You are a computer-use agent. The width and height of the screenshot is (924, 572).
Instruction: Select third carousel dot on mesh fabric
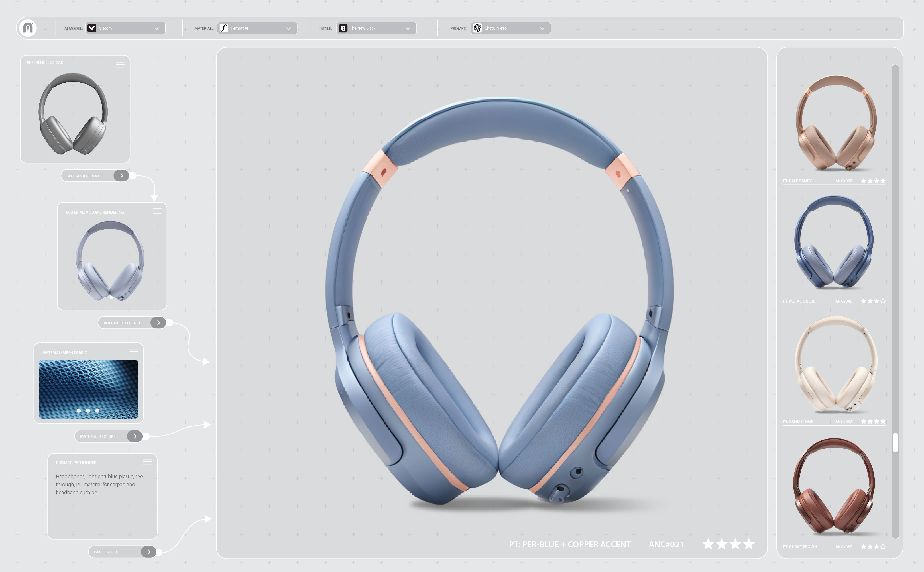[97, 410]
